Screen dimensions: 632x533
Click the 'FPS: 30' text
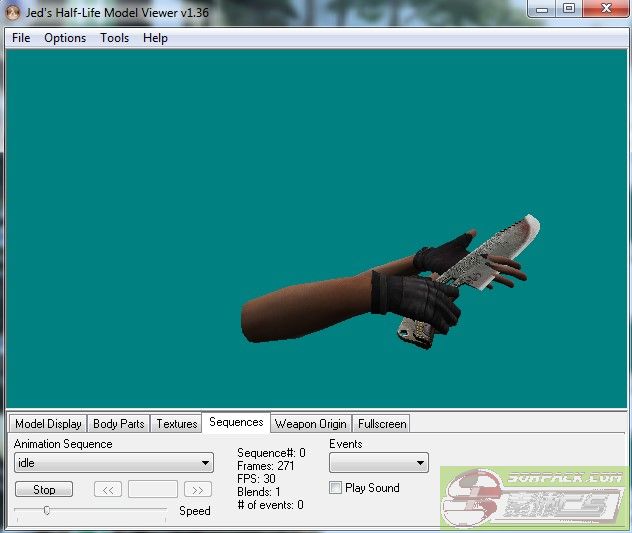(x=256, y=479)
